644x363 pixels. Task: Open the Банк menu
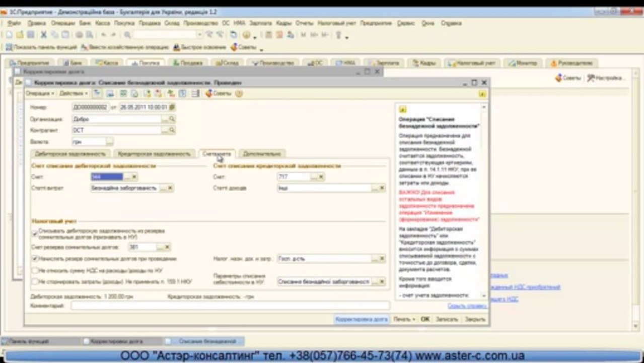85,23
